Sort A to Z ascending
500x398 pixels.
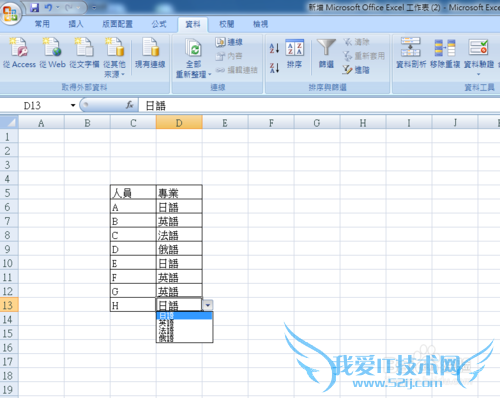tap(274, 48)
